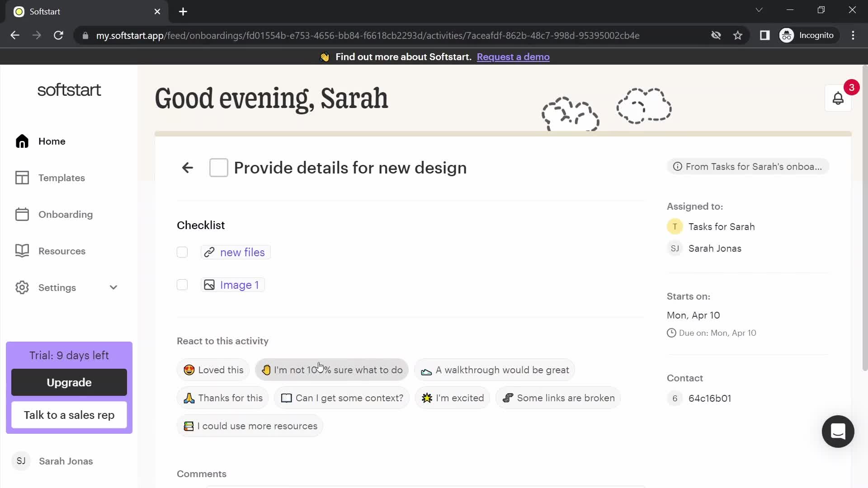
Task: React with 'Loved this'
Action: [213, 370]
